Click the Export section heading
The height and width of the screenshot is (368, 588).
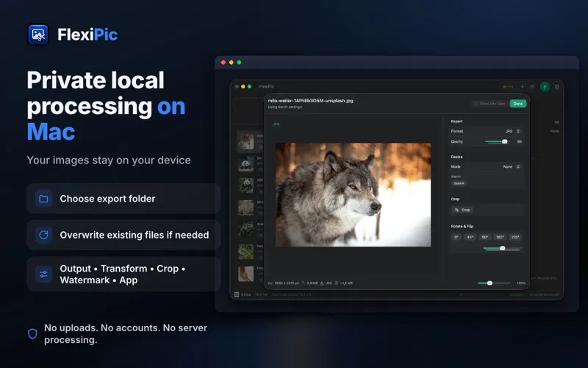click(456, 121)
